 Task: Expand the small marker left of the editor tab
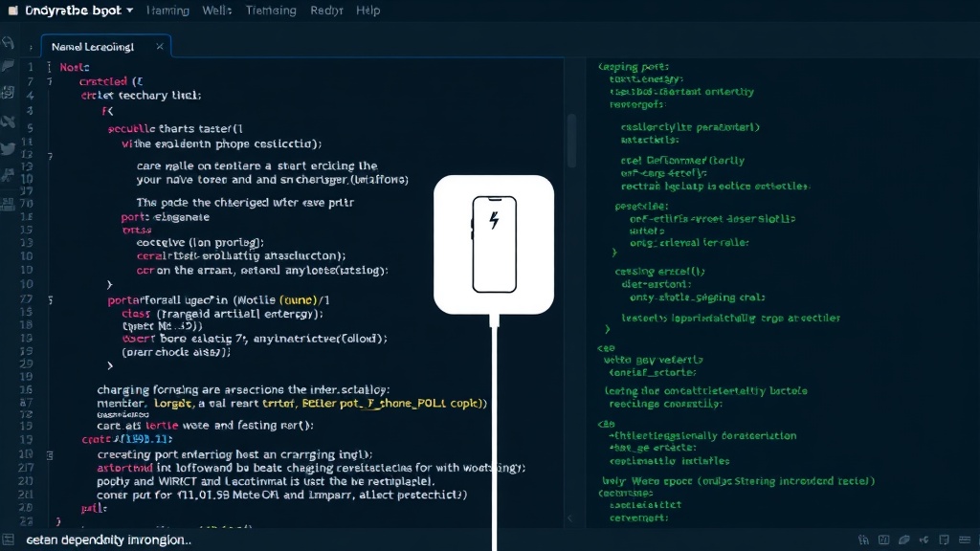pyautogui.click(x=31, y=48)
